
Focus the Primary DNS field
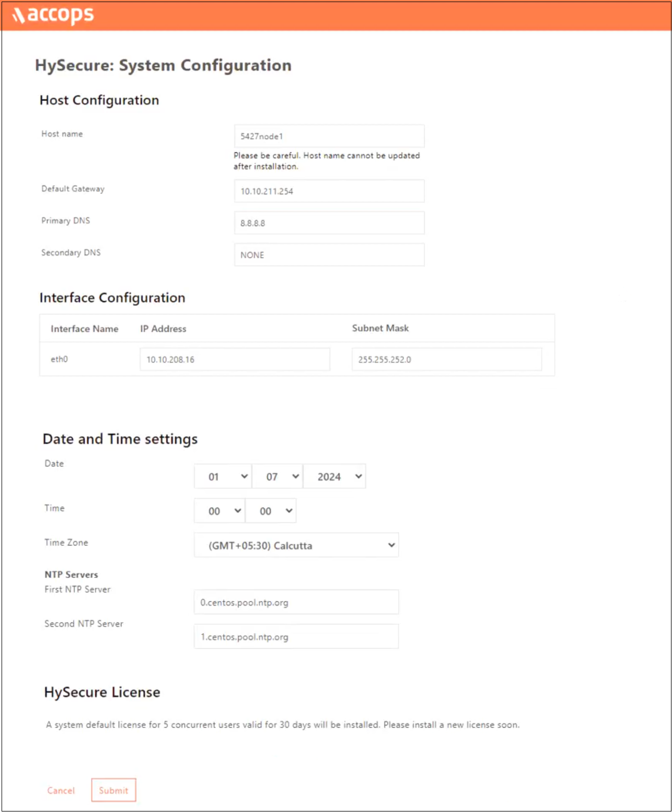point(329,223)
